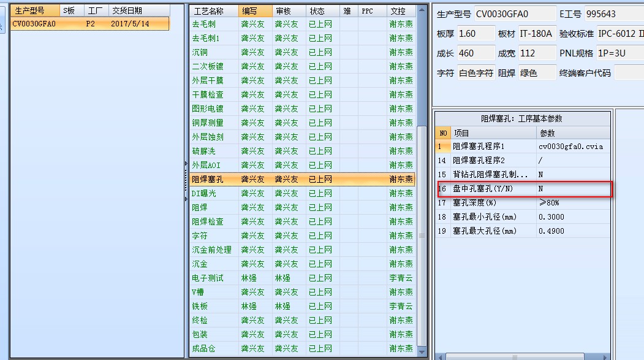644x360 pixels.
Task: Select the CV0030GFA0 production model row
Action: click(x=89, y=24)
